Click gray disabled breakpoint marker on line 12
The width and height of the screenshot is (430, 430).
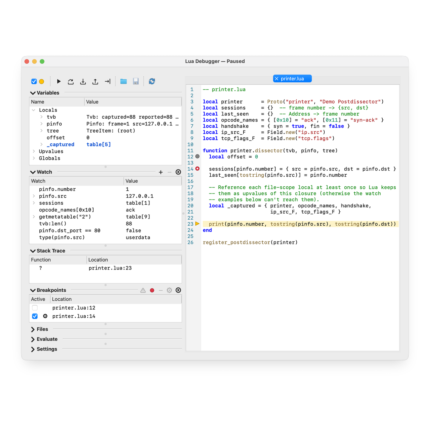(x=197, y=156)
